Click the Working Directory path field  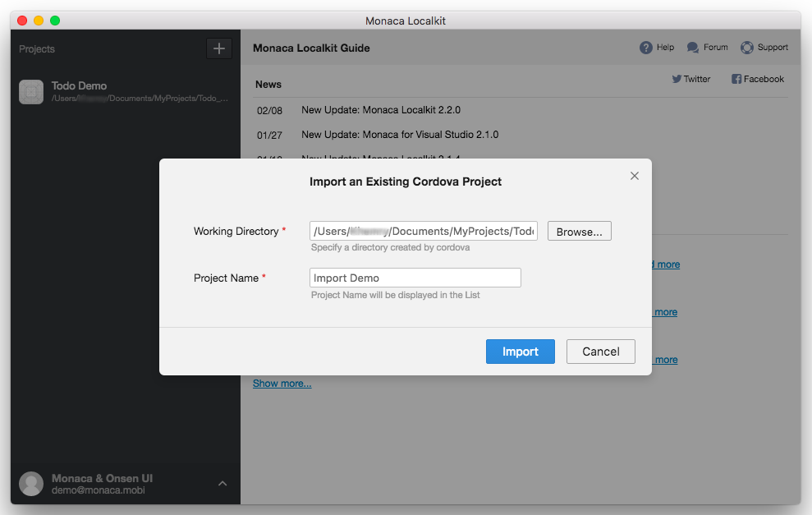(x=424, y=231)
